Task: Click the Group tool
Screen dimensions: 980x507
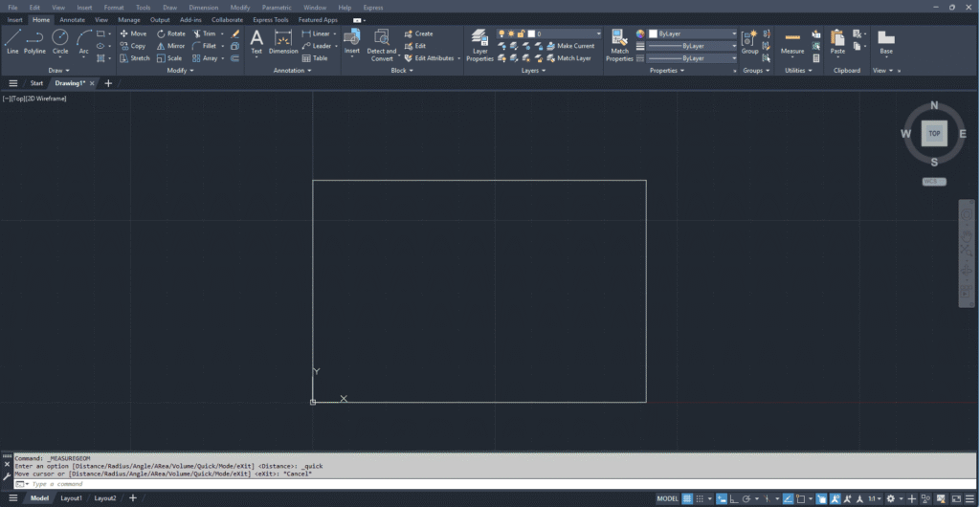Action: coord(749,42)
